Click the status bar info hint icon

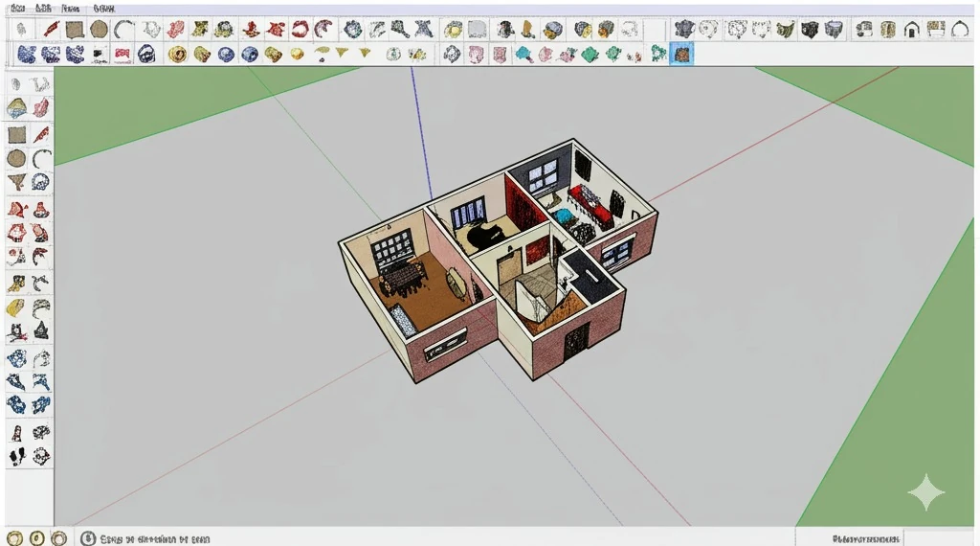88,538
